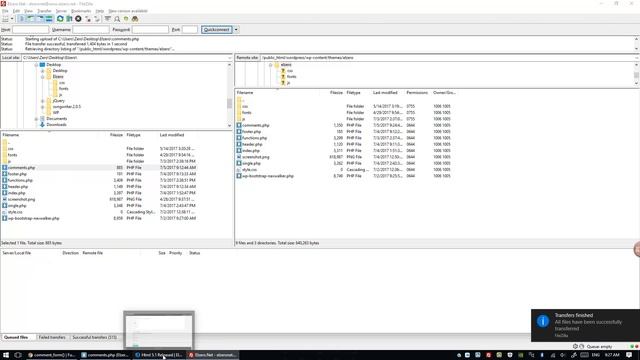Focus the Port input field
Image resolution: width=640 pixels, height=360 pixels.
tap(190, 30)
